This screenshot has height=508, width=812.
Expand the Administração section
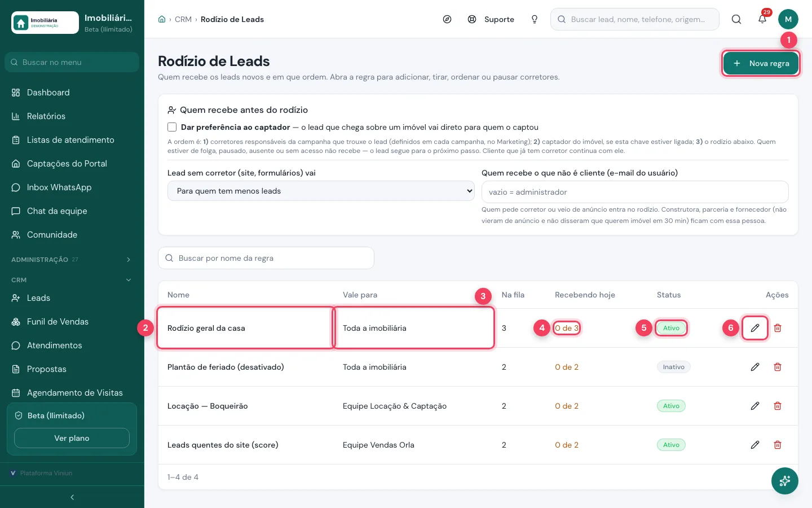72,260
